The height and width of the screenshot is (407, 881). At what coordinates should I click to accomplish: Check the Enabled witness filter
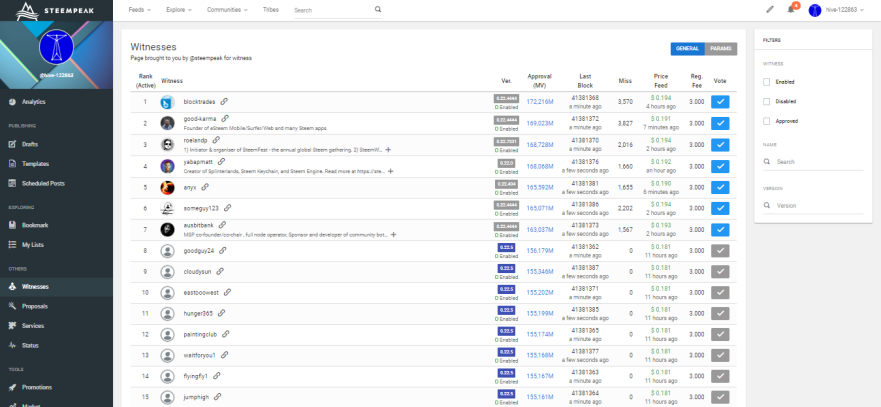click(766, 82)
